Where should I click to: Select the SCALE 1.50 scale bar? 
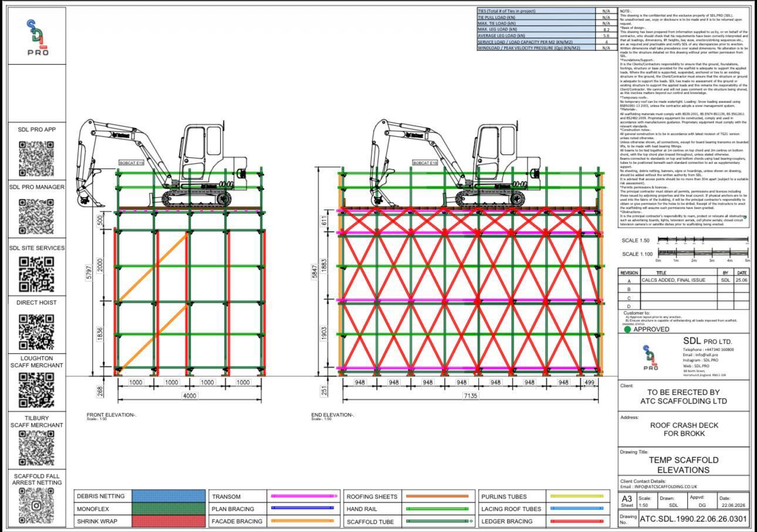point(703,240)
